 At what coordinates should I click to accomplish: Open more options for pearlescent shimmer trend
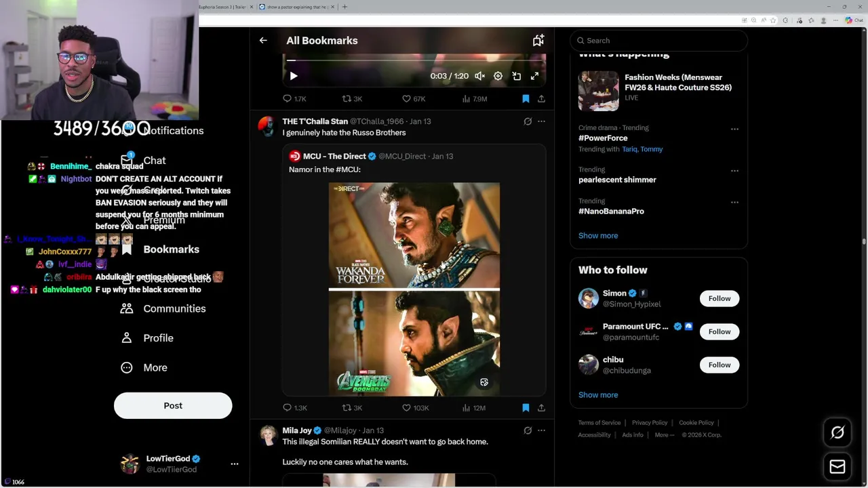734,171
